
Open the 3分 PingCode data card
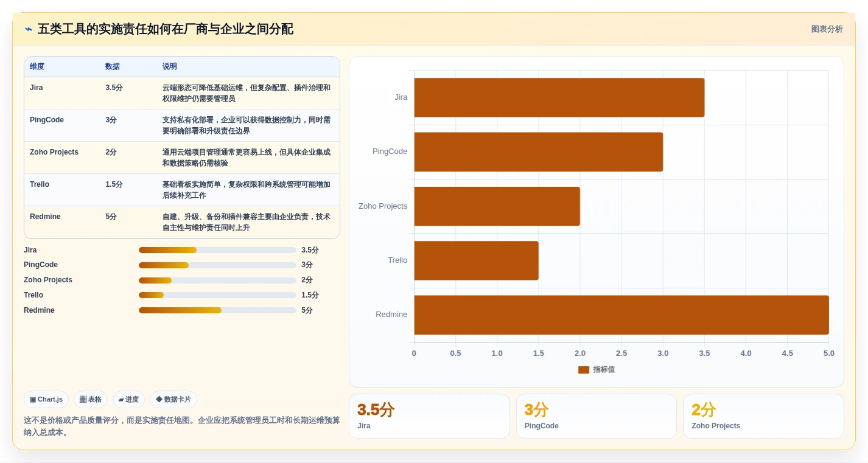pyautogui.click(x=597, y=416)
